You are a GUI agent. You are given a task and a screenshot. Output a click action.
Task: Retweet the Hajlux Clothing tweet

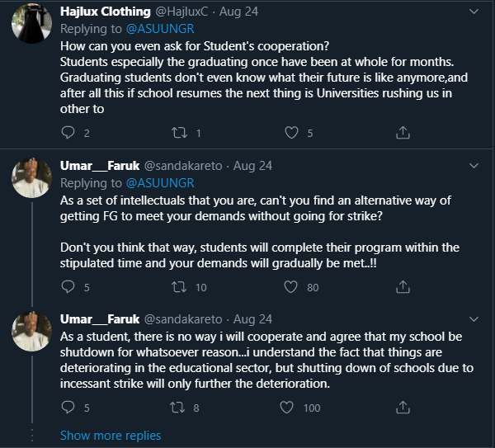click(x=177, y=132)
